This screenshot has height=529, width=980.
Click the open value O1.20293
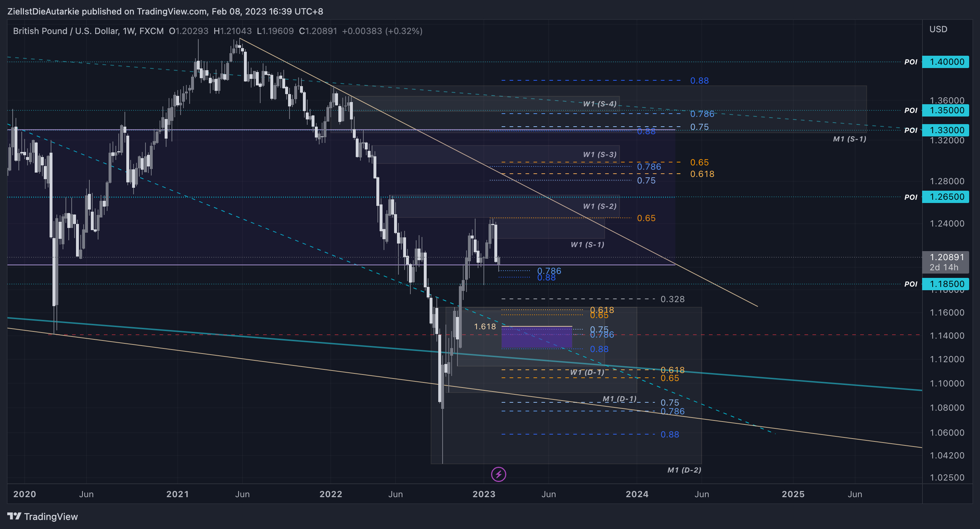(x=189, y=31)
